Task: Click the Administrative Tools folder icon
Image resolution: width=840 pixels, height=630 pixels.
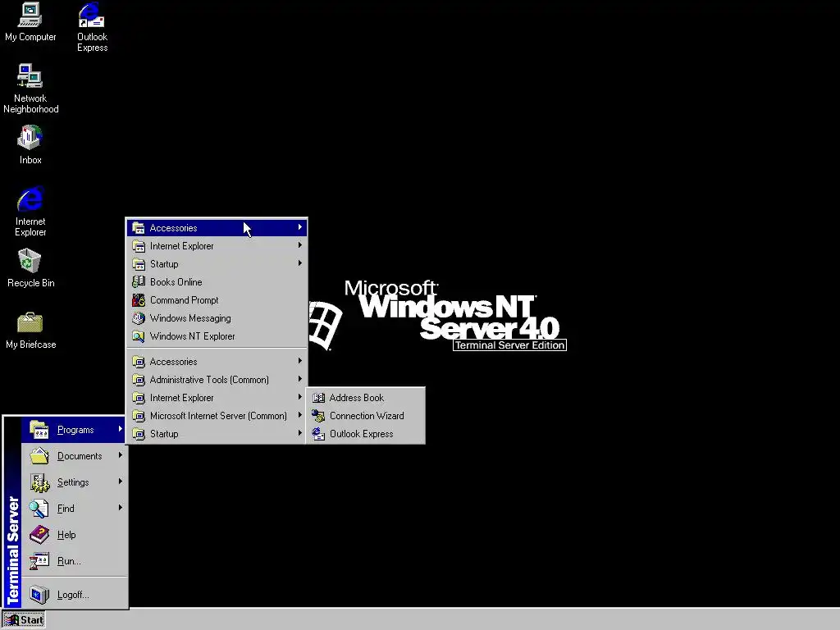Action: (139, 380)
